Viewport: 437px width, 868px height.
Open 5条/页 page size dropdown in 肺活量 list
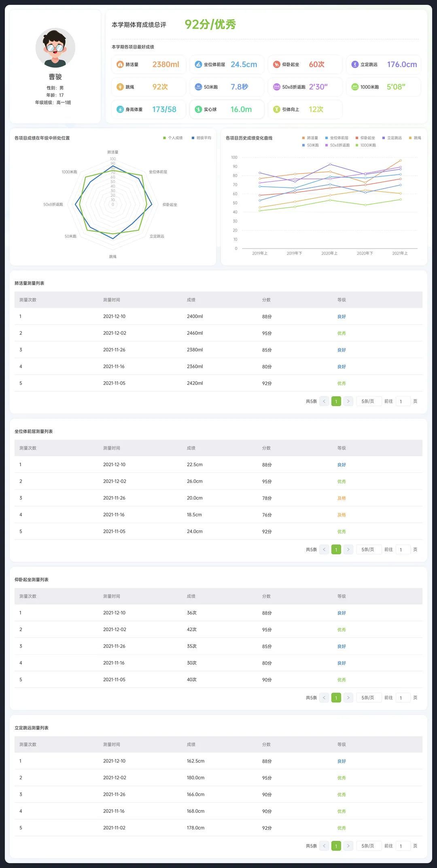pyautogui.click(x=368, y=401)
